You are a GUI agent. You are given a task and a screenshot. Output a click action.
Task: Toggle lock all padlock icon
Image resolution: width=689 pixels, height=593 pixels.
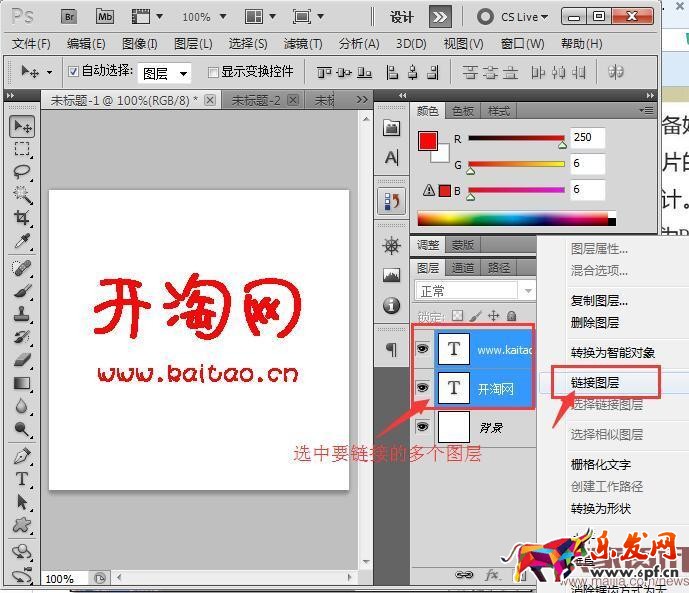(x=511, y=315)
